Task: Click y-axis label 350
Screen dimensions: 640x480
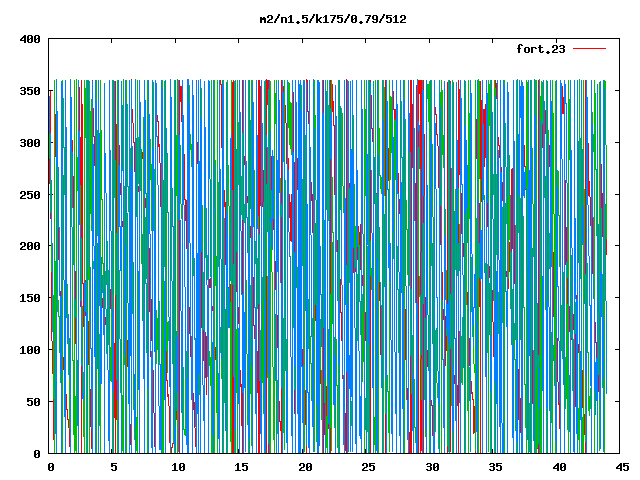Action: coord(30,91)
